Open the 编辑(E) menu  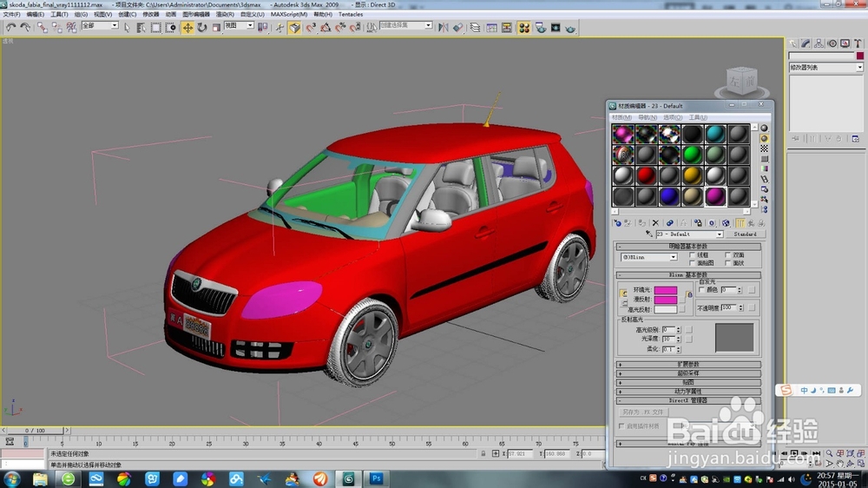pos(36,15)
